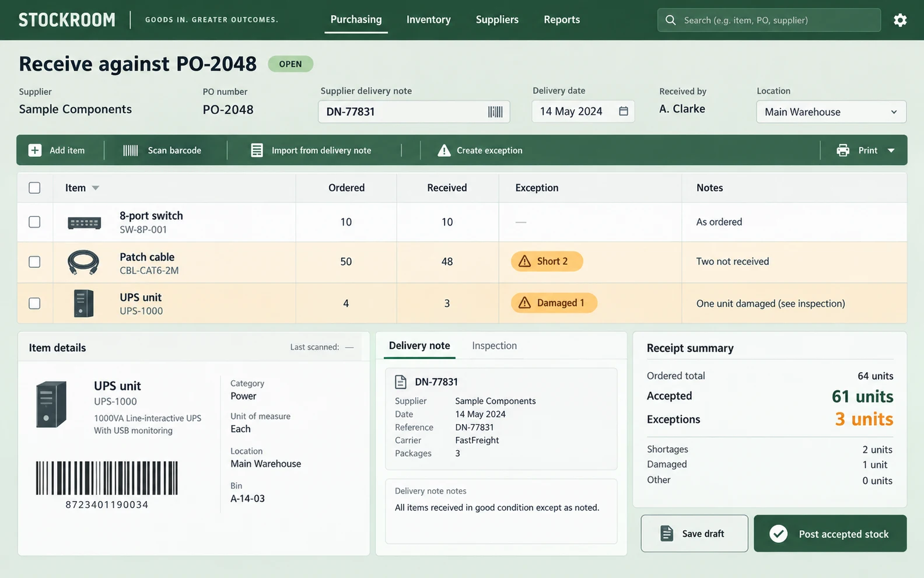Click the UPS unit row thumbnail
Image resolution: width=924 pixels, height=578 pixels.
tap(84, 303)
